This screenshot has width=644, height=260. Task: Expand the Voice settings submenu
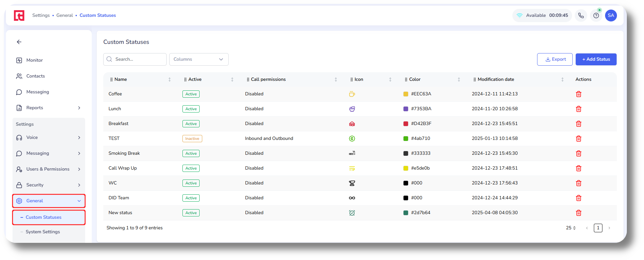[x=48, y=138]
